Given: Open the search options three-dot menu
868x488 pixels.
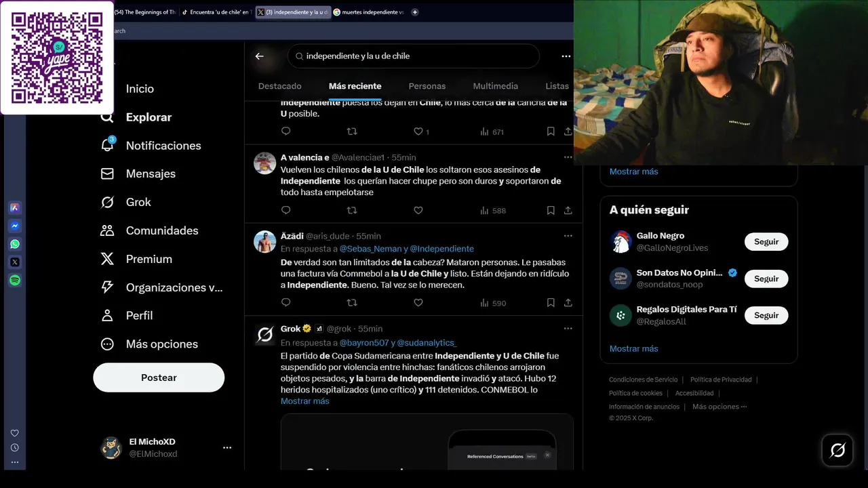Looking at the screenshot, I should tap(566, 56).
